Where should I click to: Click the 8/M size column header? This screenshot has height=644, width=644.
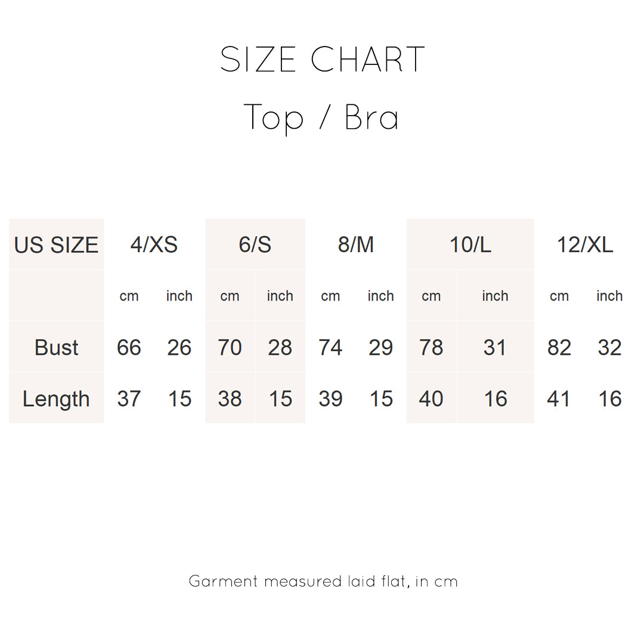(x=356, y=244)
